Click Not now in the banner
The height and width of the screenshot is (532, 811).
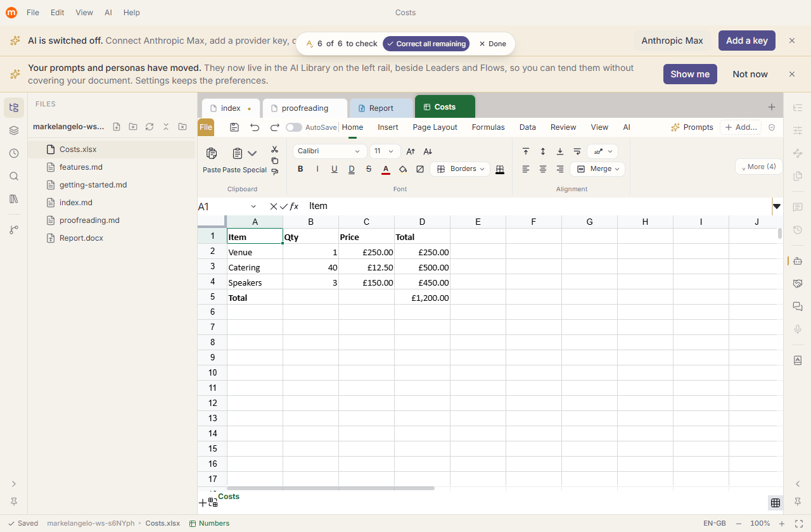(x=750, y=74)
